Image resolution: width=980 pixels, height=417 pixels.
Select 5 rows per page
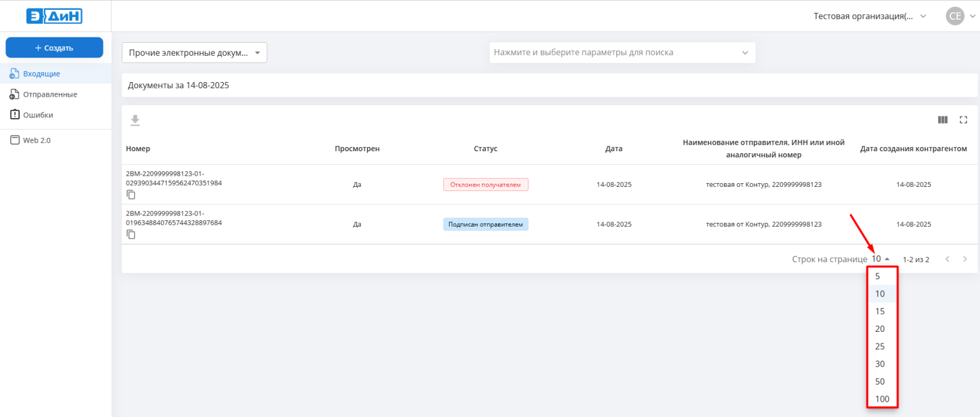coord(878,276)
